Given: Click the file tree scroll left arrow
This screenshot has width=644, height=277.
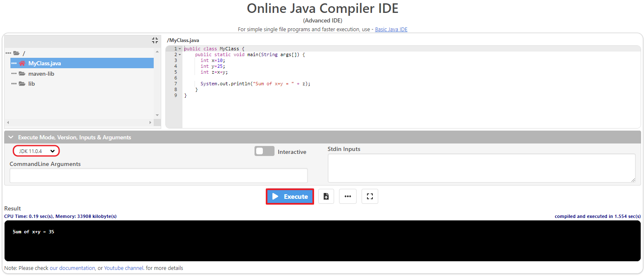Looking at the screenshot, I should coord(7,123).
